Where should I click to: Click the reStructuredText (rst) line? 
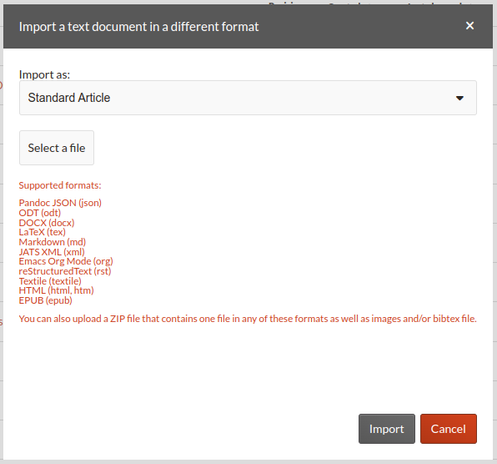[65, 271]
